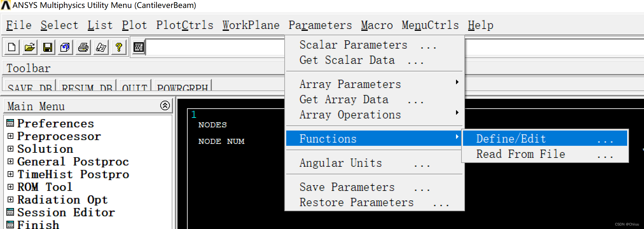The height and width of the screenshot is (229, 644).
Task: Select Radiation Opt in Main Menu
Action: tap(63, 199)
